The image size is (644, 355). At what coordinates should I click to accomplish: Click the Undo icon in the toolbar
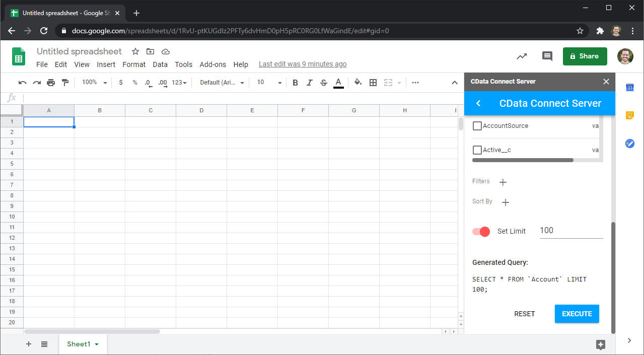coord(22,83)
